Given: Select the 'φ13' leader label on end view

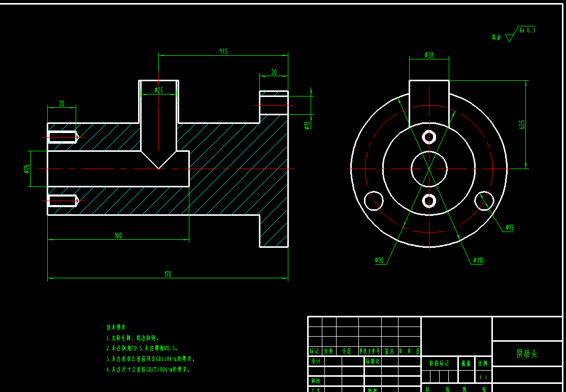Looking at the screenshot, I should point(509,227).
